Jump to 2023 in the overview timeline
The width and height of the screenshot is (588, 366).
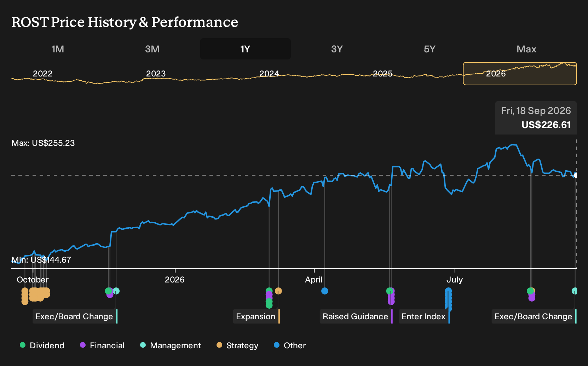[x=156, y=74]
